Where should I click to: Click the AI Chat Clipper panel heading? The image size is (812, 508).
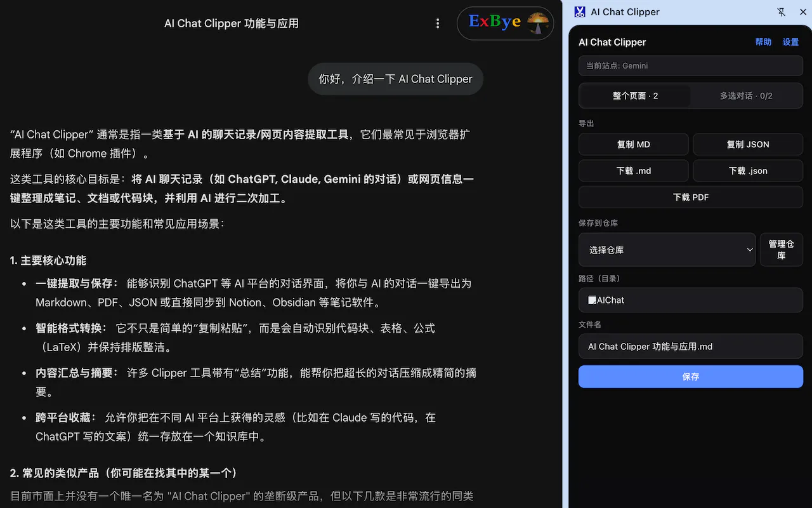point(612,42)
